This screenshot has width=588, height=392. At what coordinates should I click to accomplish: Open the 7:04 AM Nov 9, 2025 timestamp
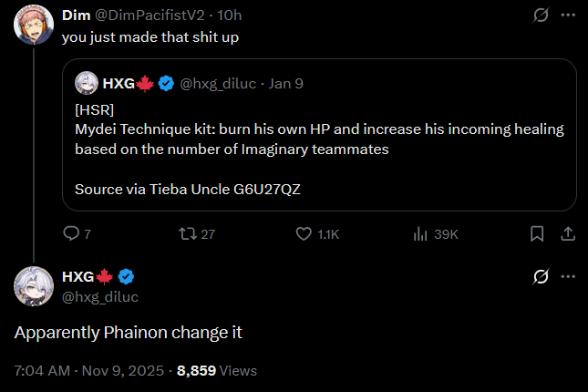pyautogui.click(x=89, y=371)
